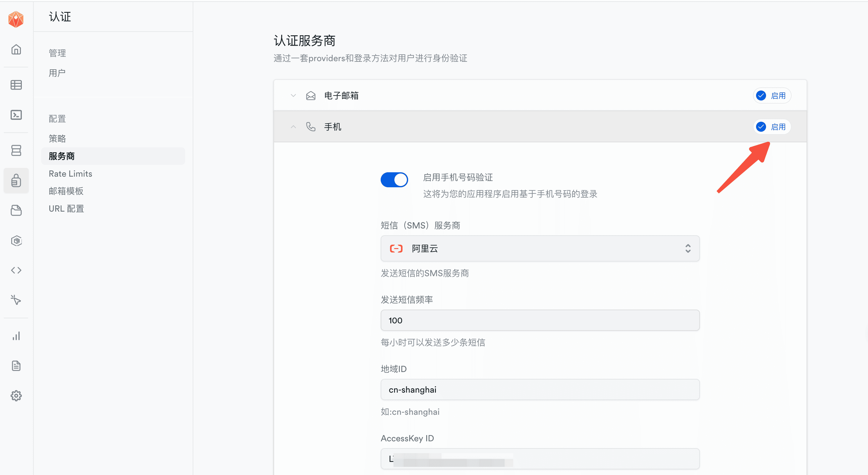Click the 配置 section label
Screen dimensions: 868x475
tap(57, 118)
